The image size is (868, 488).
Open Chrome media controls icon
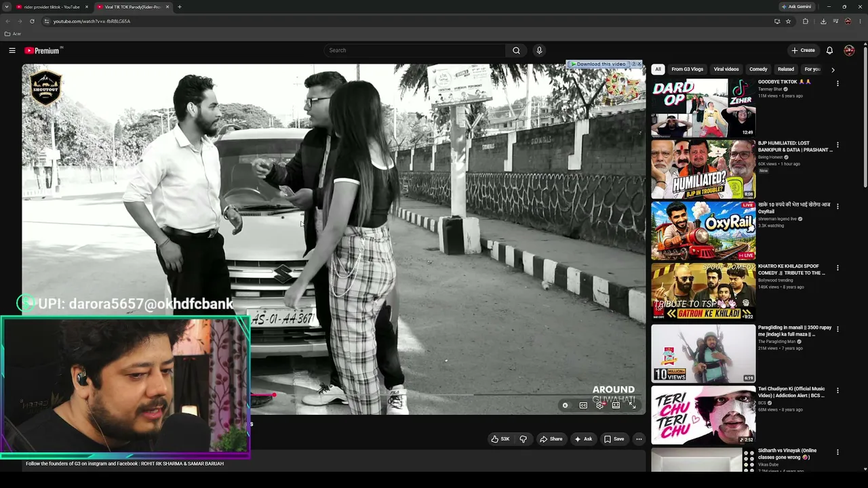tap(835, 21)
